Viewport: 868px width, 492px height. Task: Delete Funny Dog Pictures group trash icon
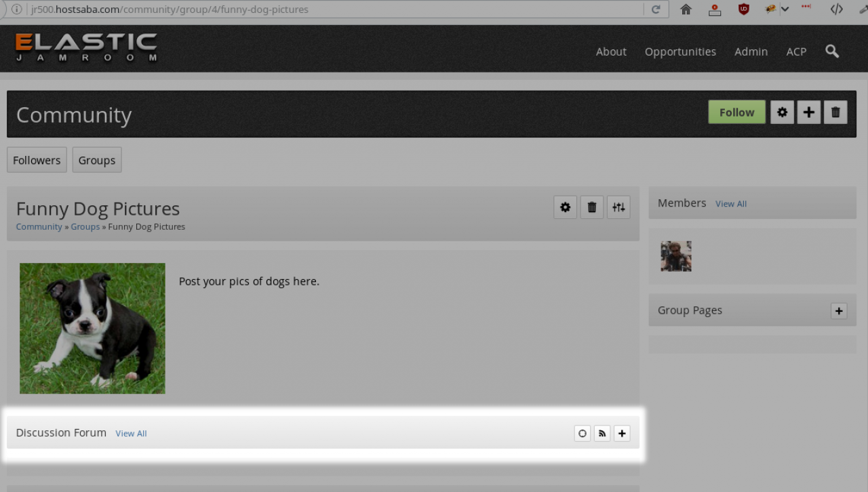591,207
